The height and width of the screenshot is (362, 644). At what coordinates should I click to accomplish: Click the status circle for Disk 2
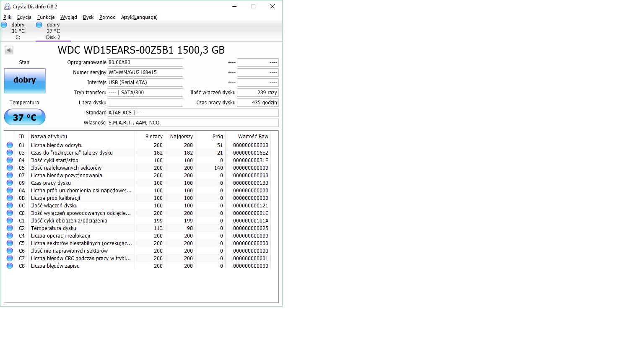(39, 25)
